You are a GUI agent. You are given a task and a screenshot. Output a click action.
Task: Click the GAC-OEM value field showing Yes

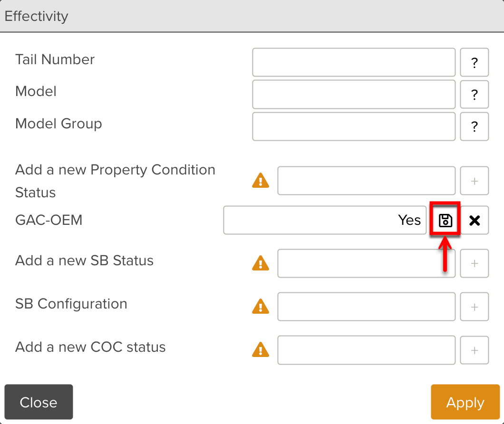tap(325, 220)
